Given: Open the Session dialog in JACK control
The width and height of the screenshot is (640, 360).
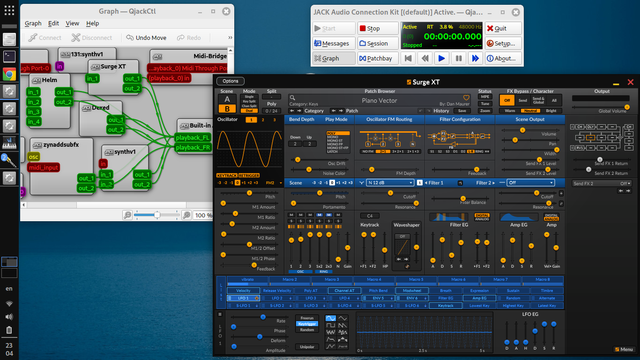Looking at the screenshot, I should tap(377, 43).
